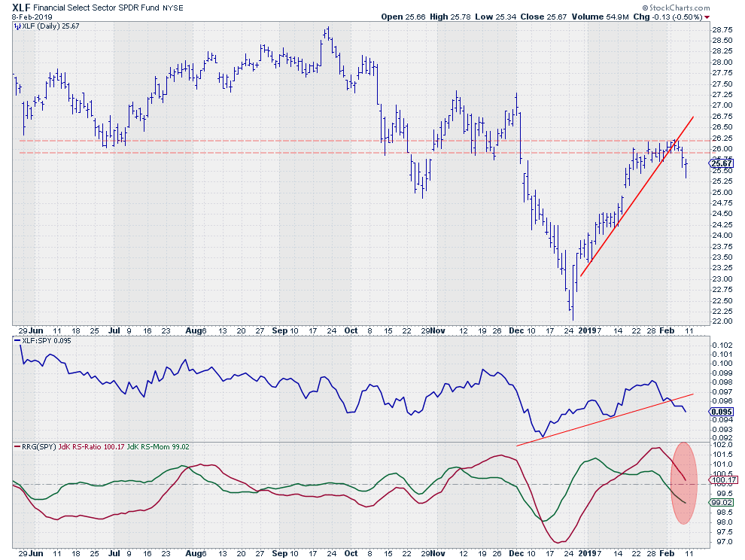Click the 0.095 value tag on ratio axis
Image resolution: width=745 pixels, height=560 pixels.
click(x=721, y=412)
